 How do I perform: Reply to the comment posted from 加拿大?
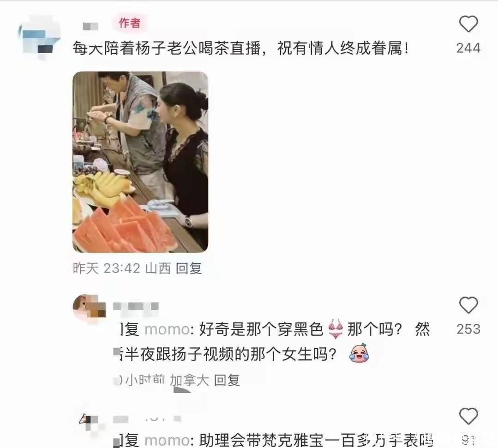[227, 380]
